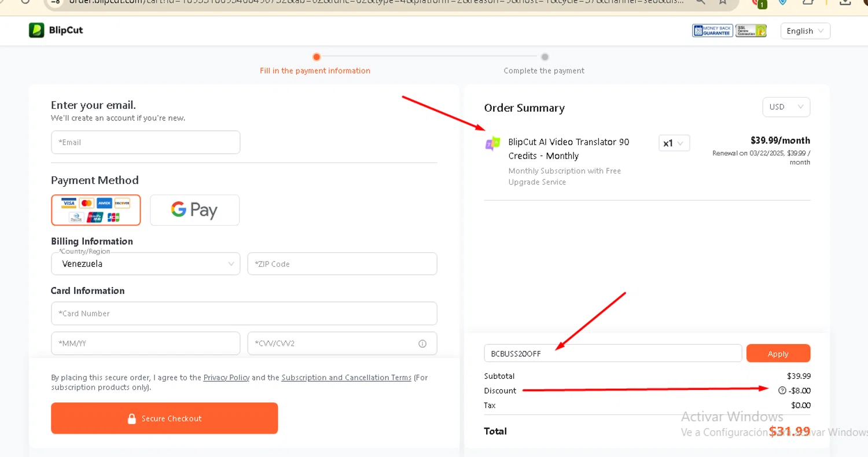Click the Secure Checkout button
868x457 pixels.
tap(164, 418)
